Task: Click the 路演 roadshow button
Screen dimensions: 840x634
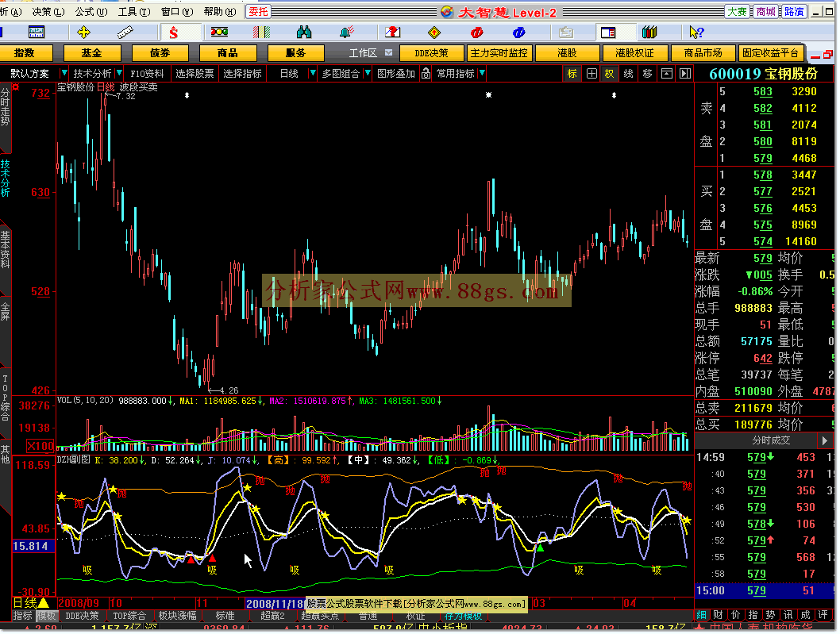Action: click(794, 12)
